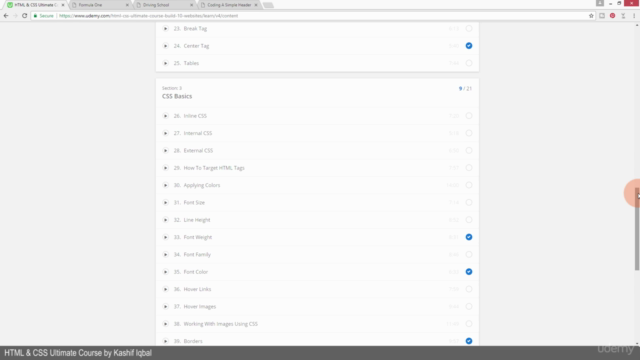Play lecture 23 Break Tag
This screenshot has height=360, width=640.
165,29
